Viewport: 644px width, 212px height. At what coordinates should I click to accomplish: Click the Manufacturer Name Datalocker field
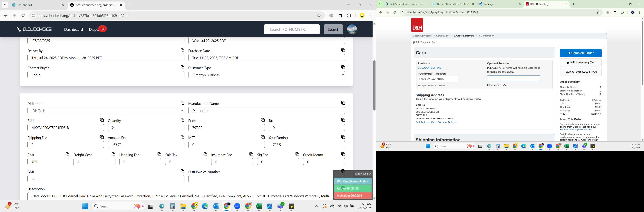267,111
